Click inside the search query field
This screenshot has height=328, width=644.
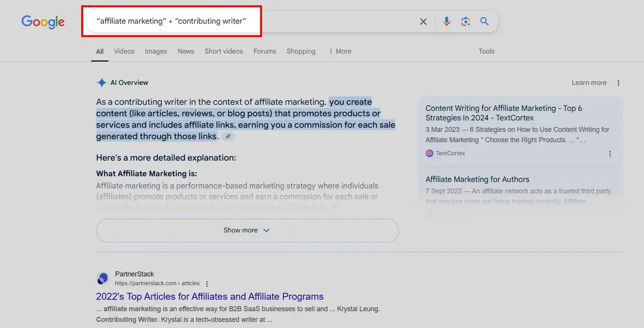tap(252, 21)
